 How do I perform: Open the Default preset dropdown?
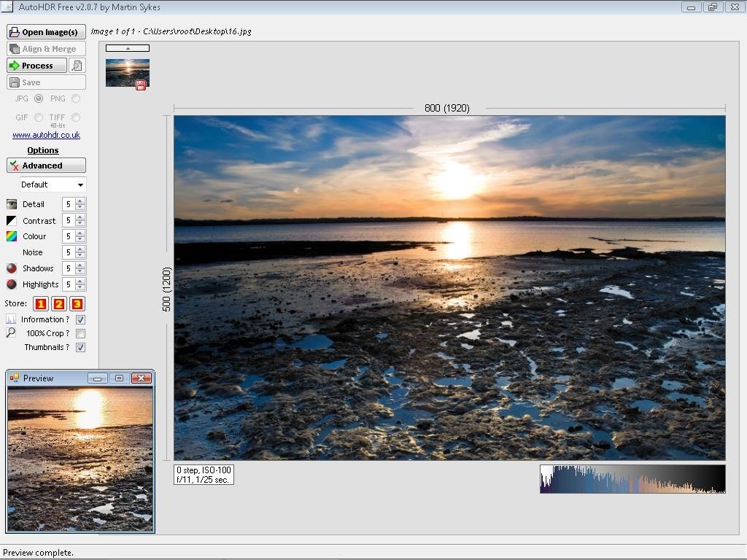point(53,184)
